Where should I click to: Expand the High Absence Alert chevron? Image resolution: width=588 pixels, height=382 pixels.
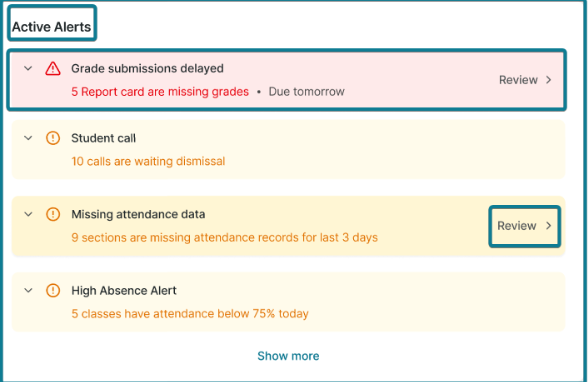[x=28, y=291]
